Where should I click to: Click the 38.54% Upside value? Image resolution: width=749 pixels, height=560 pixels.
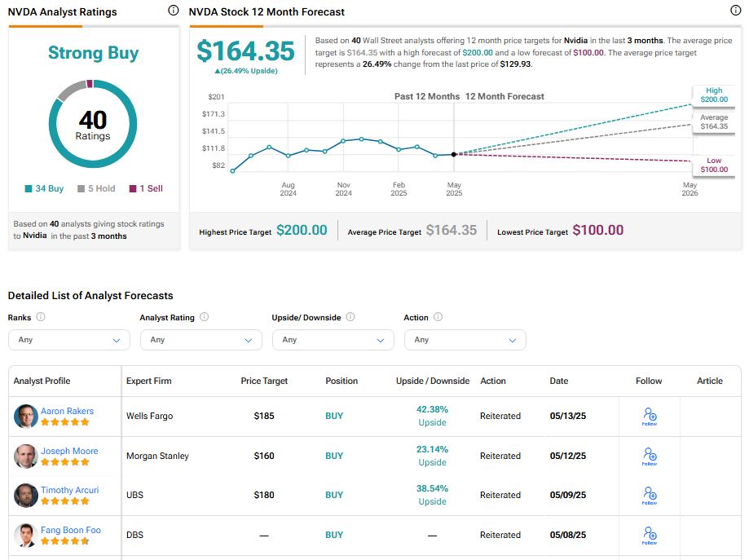[432, 495]
